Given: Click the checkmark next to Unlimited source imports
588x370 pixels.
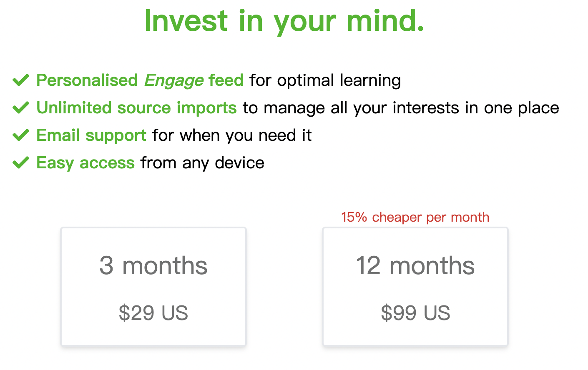Looking at the screenshot, I should coord(20,107).
